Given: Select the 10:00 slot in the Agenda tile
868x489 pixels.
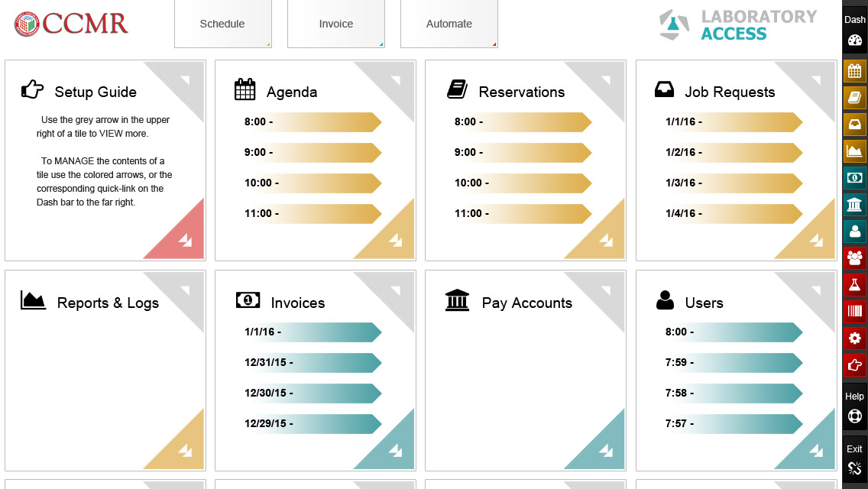Looking at the screenshot, I should [312, 183].
